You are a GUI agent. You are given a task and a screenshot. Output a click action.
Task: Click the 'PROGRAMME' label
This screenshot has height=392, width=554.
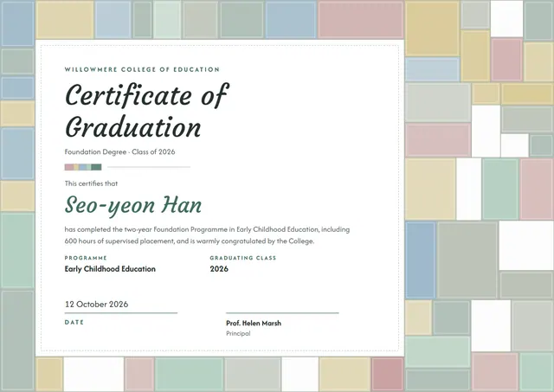(86, 258)
